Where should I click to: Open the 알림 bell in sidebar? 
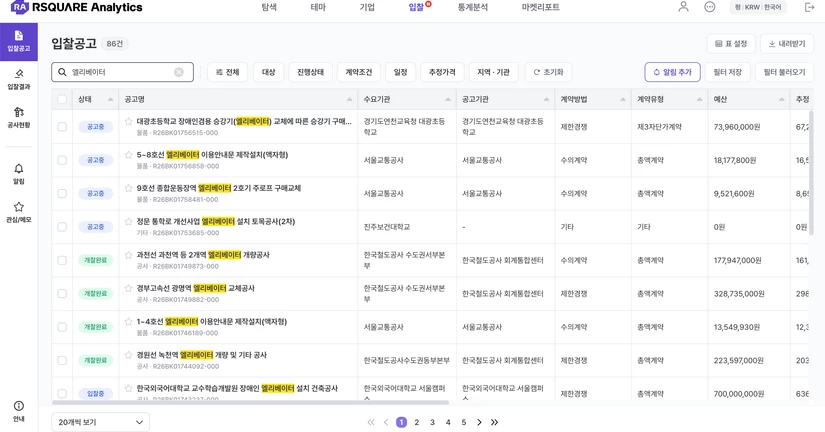(x=18, y=174)
